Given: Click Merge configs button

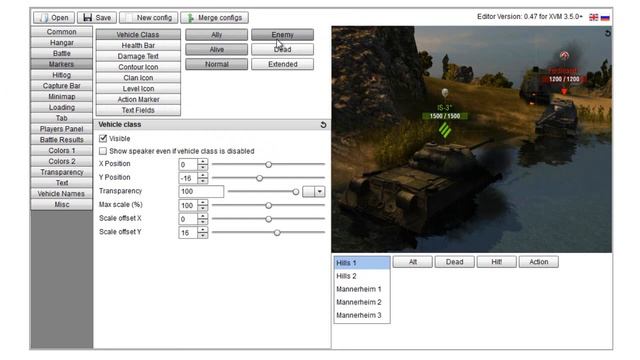Looking at the screenshot, I should 214,18.
